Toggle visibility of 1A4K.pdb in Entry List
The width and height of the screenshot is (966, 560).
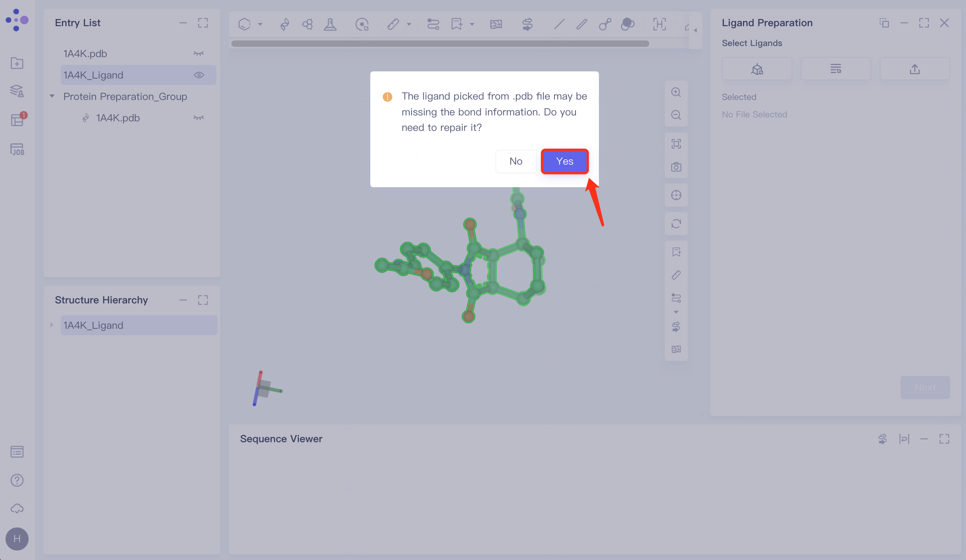pyautogui.click(x=198, y=53)
